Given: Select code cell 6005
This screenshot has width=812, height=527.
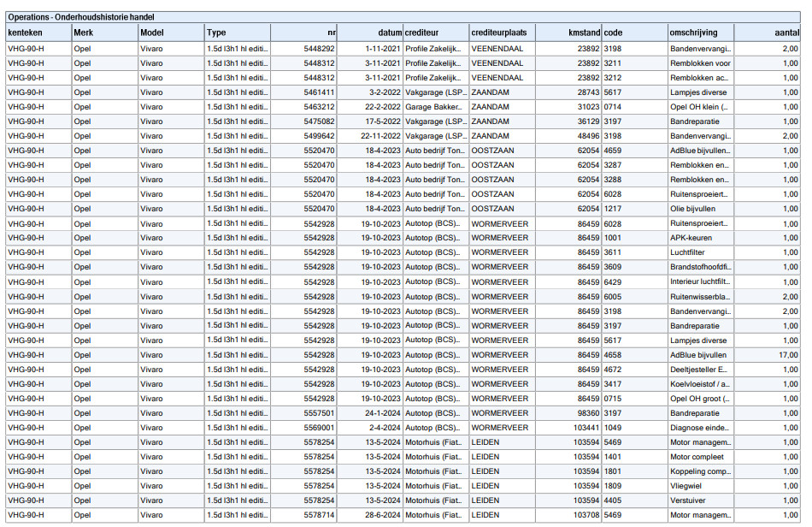Looking at the screenshot, I should (x=635, y=296).
